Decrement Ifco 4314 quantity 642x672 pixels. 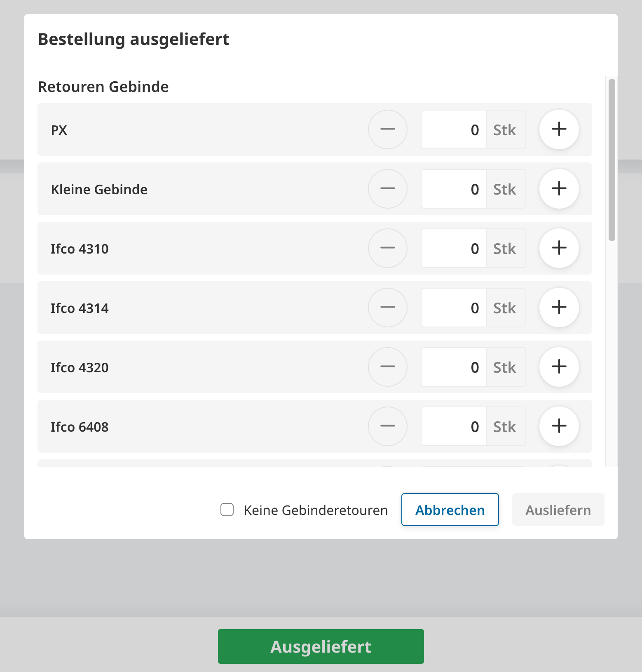(x=387, y=308)
